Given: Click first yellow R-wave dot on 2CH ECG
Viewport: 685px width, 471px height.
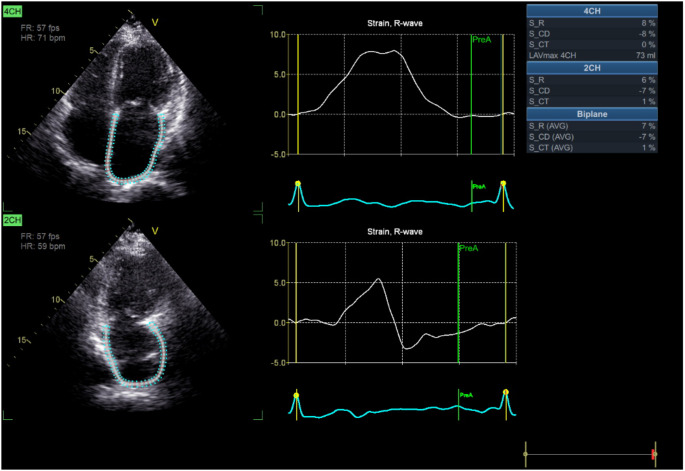Looking at the screenshot, I should click(297, 395).
